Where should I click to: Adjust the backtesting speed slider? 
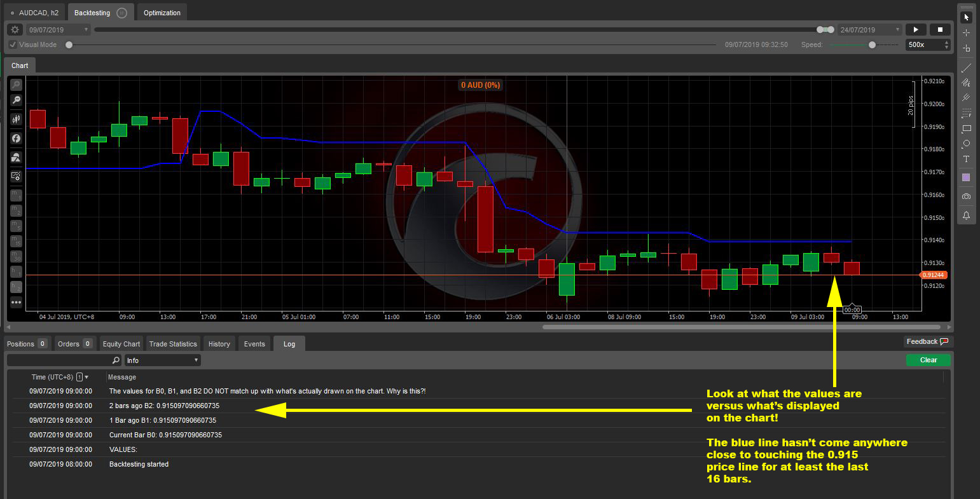872,44
